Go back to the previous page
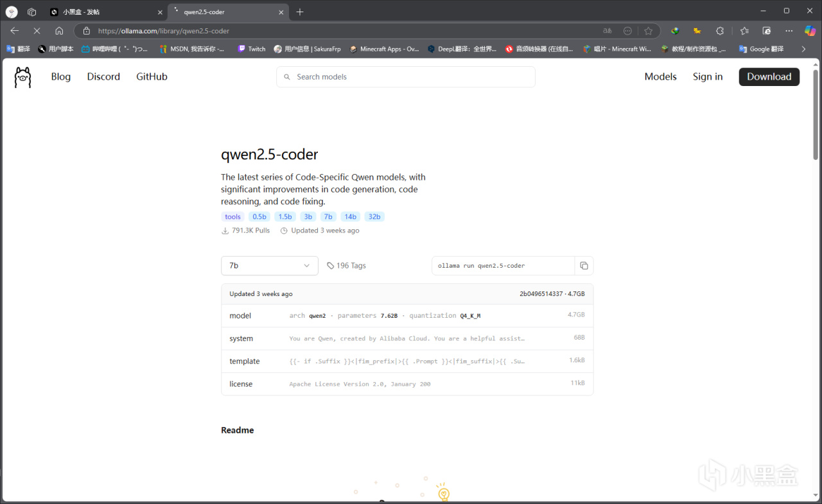The image size is (822, 504). (15, 31)
